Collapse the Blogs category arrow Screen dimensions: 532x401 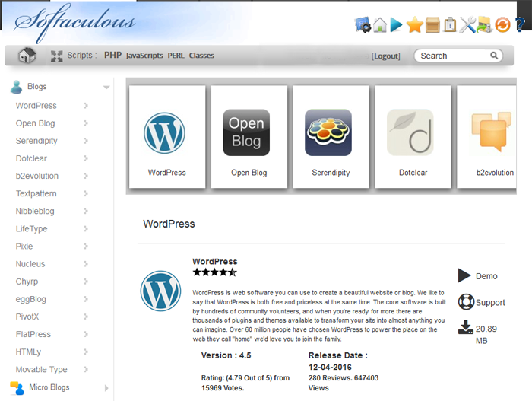pos(106,88)
